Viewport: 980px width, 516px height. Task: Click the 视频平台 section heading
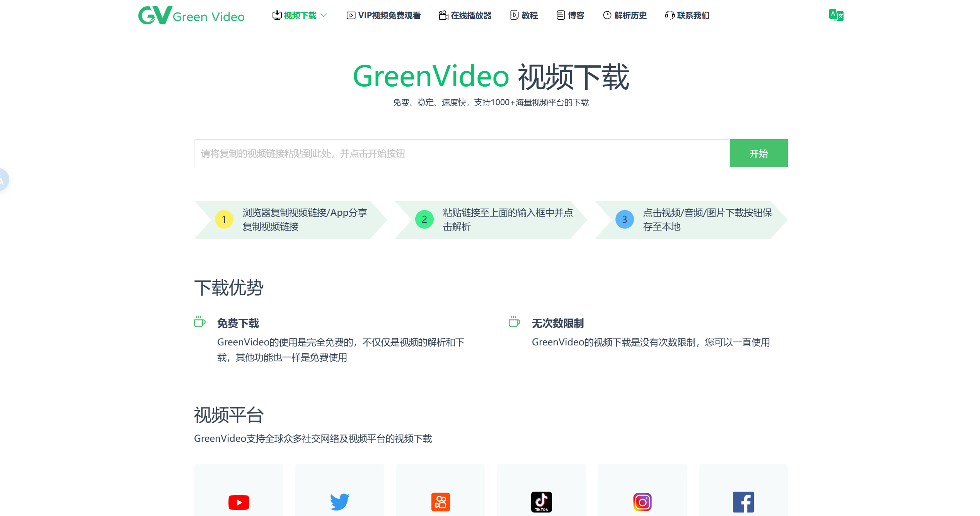(228, 415)
